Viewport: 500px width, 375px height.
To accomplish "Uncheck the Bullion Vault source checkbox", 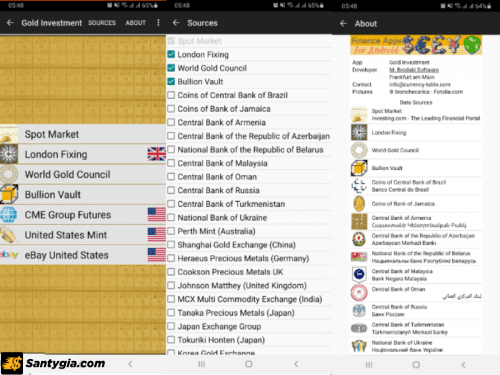I will point(171,81).
